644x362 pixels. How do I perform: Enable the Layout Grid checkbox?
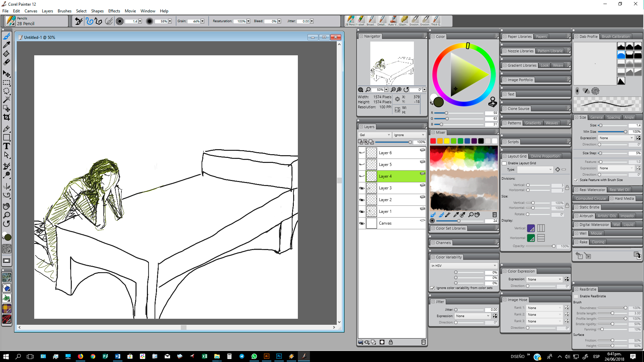pos(504,163)
